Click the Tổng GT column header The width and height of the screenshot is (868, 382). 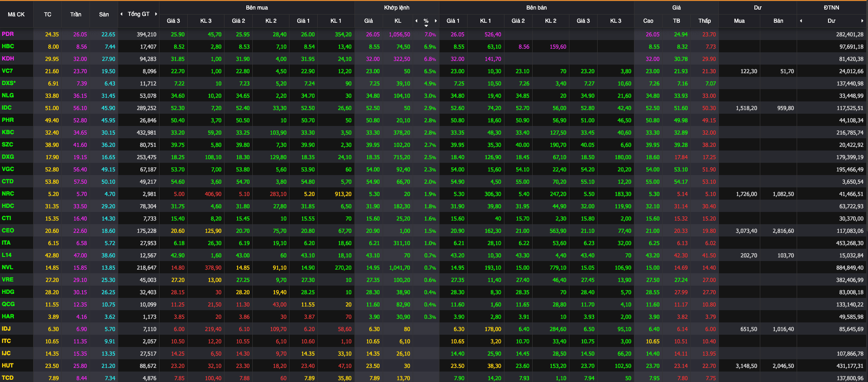139,14
